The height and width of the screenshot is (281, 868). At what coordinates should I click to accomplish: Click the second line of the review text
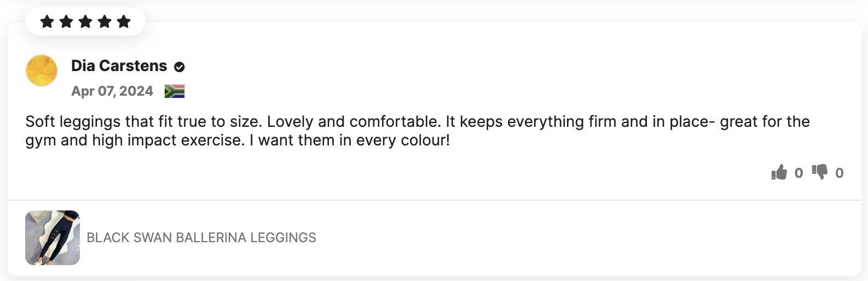click(238, 140)
